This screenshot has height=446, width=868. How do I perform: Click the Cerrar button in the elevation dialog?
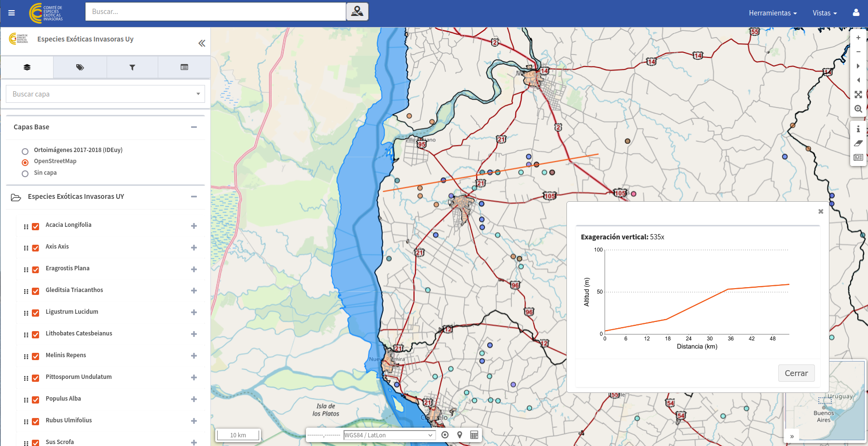tap(796, 373)
